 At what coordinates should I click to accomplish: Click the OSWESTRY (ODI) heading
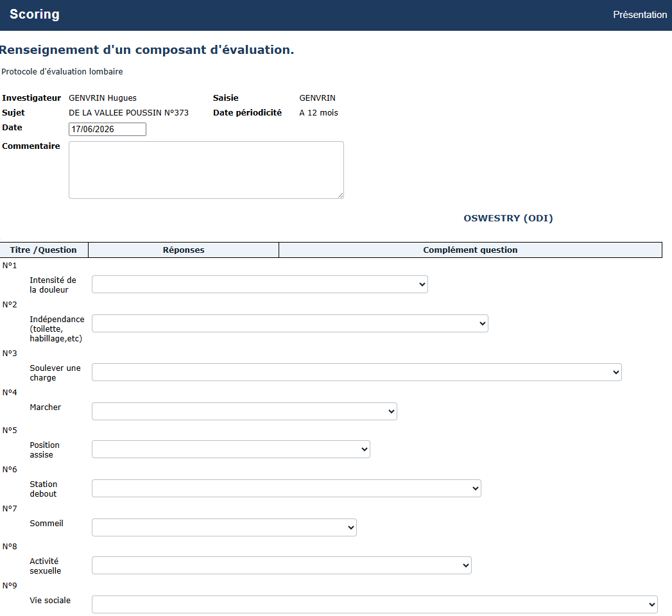[x=508, y=218]
